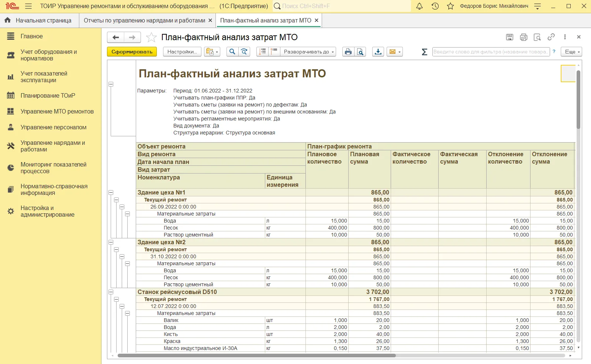Select the Валик nomenclature cell
This screenshot has height=364, width=591.
[x=201, y=320]
